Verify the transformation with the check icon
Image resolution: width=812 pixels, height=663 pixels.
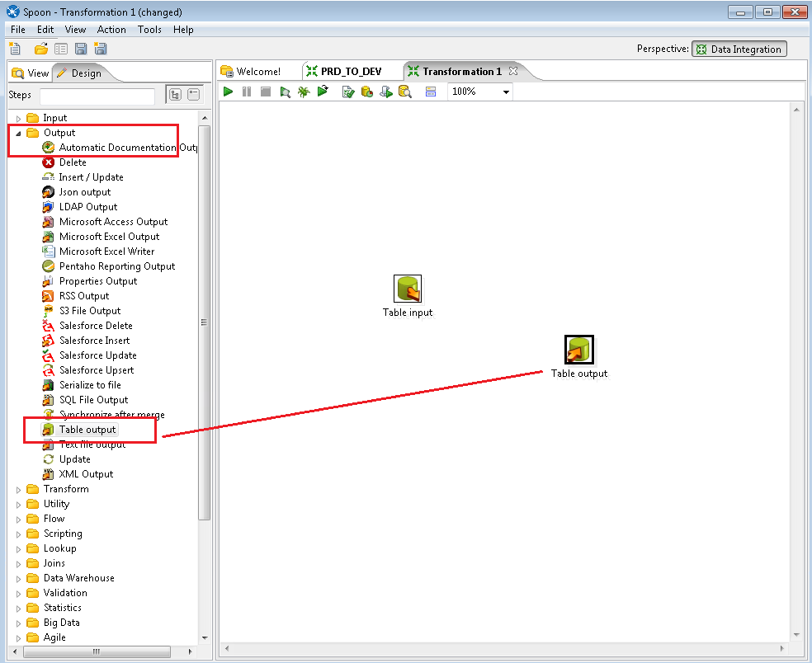(348, 92)
